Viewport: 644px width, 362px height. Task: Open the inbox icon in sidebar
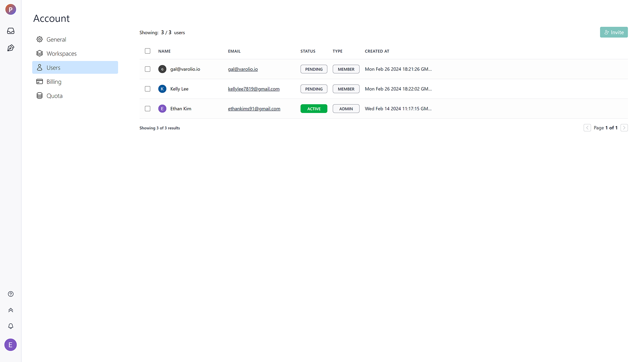[x=11, y=31]
